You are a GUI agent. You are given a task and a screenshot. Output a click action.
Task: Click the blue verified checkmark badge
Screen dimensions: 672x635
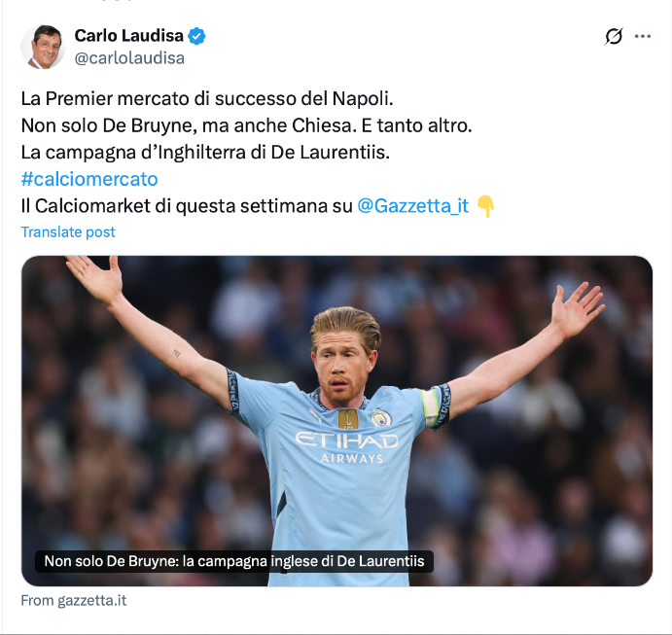coord(196,36)
